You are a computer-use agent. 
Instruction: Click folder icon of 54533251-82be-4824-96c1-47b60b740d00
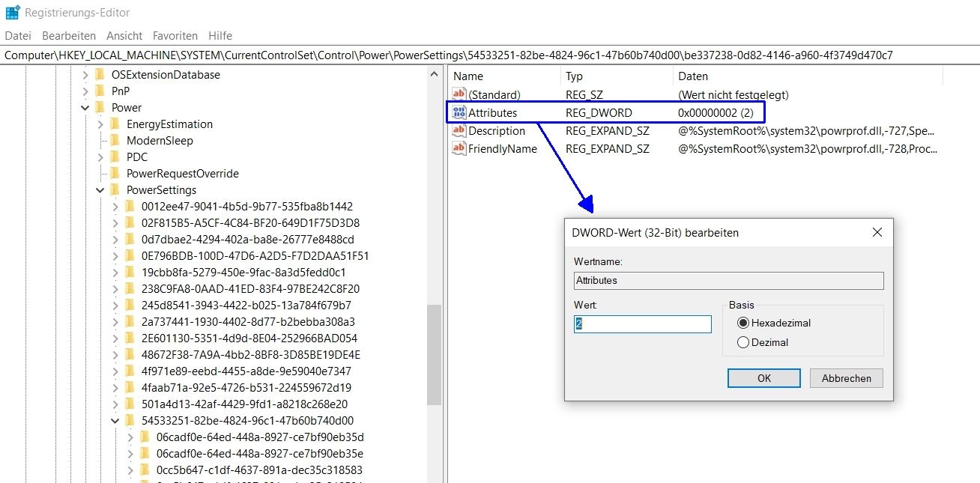pyautogui.click(x=130, y=421)
